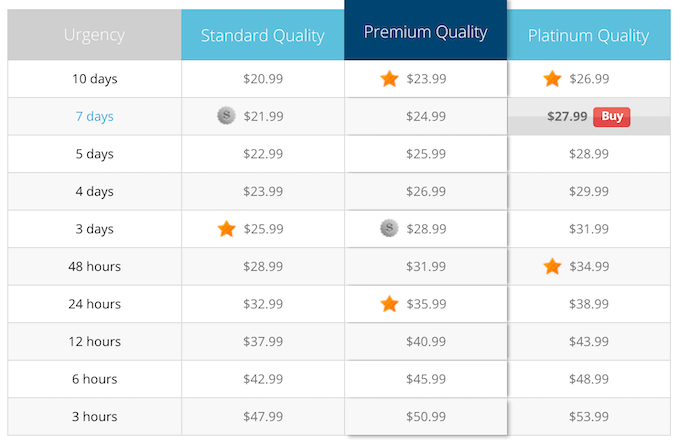Click the 7 days urgency link
This screenshot has height=444, width=680.
[x=95, y=116]
